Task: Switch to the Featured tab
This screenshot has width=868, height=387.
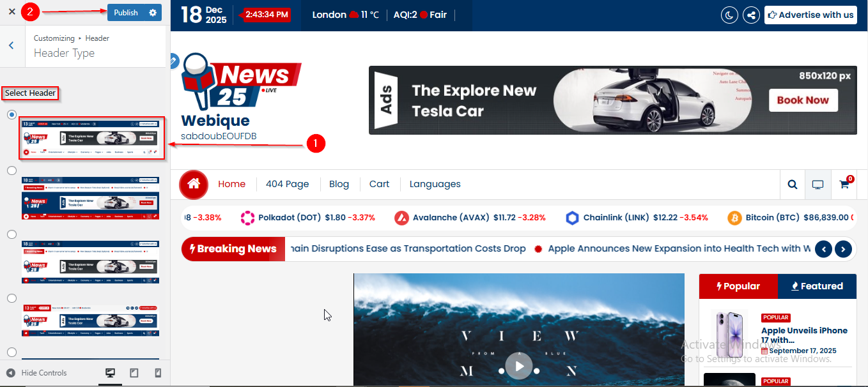Action: pos(817,286)
